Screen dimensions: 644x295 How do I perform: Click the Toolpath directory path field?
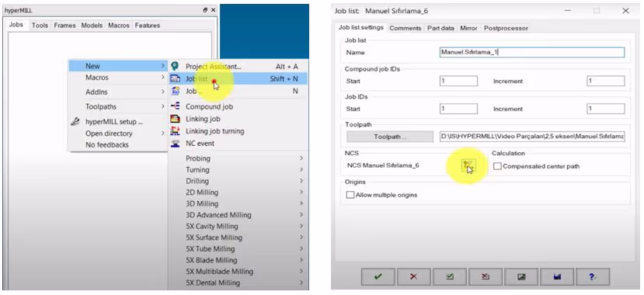point(532,137)
